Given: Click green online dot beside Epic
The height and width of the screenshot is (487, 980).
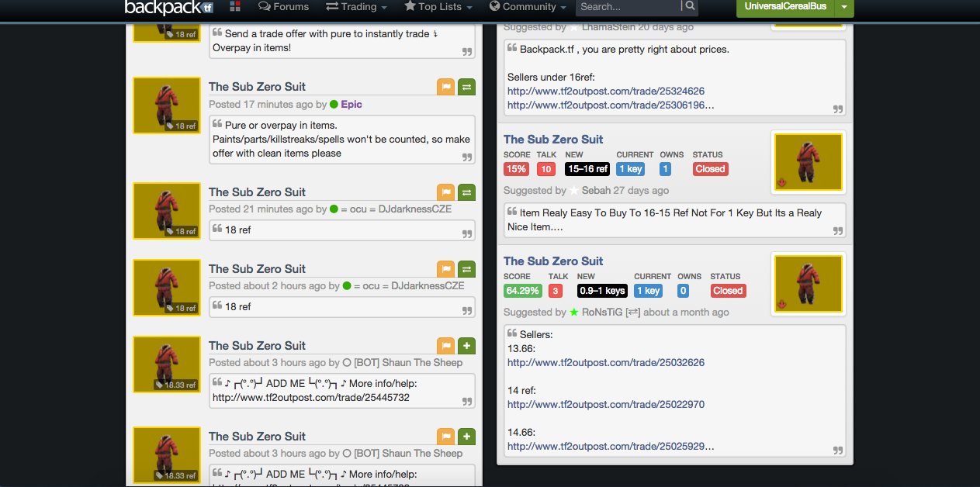Looking at the screenshot, I should (x=334, y=104).
